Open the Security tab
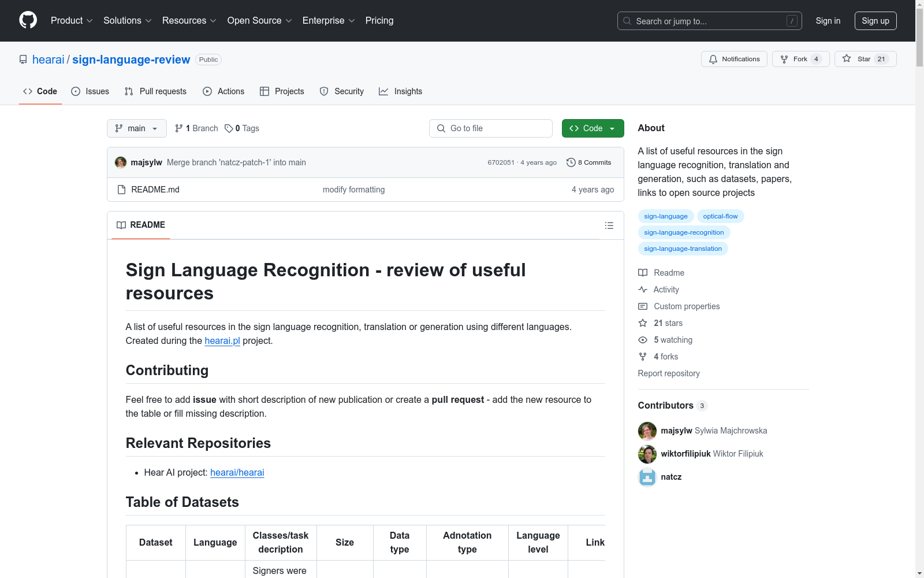Viewport: 924px width, 578px height. pos(342,91)
